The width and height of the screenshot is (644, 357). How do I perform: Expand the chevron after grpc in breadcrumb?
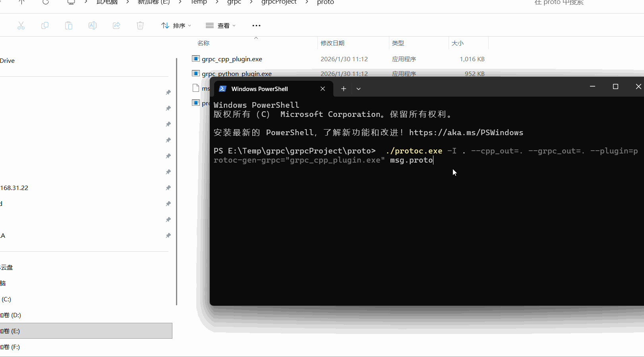[251, 2]
